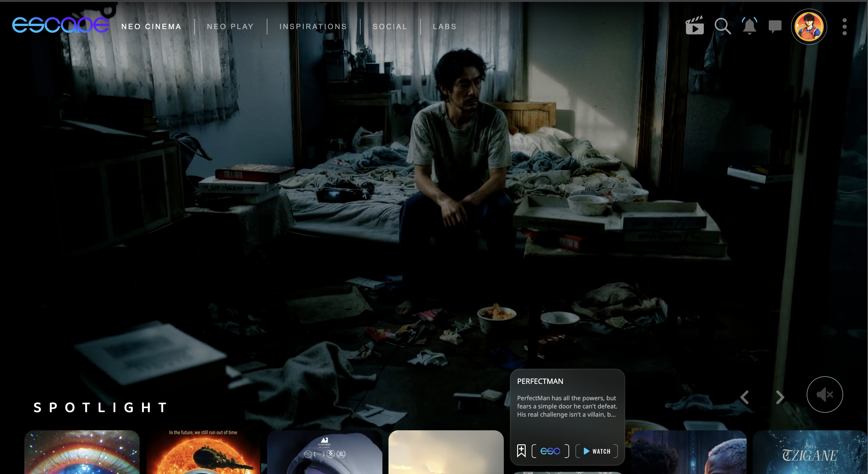This screenshot has height=474, width=868.
Task: Click the ESC bracket button
Action: pos(550,451)
